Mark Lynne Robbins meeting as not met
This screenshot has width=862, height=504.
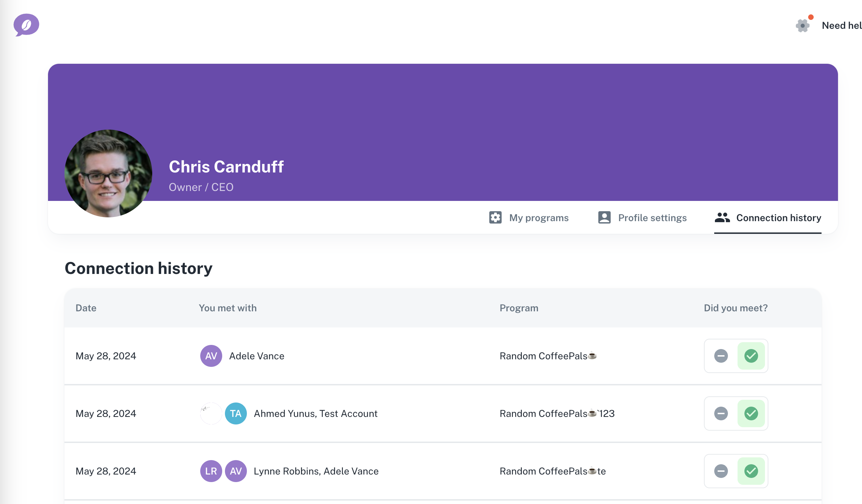coord(721,471)
